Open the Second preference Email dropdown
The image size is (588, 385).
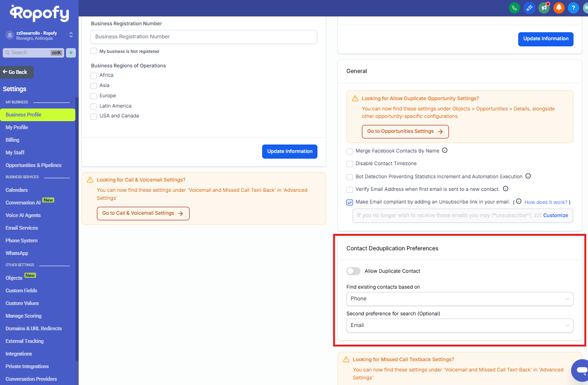[x=459, y=326]
